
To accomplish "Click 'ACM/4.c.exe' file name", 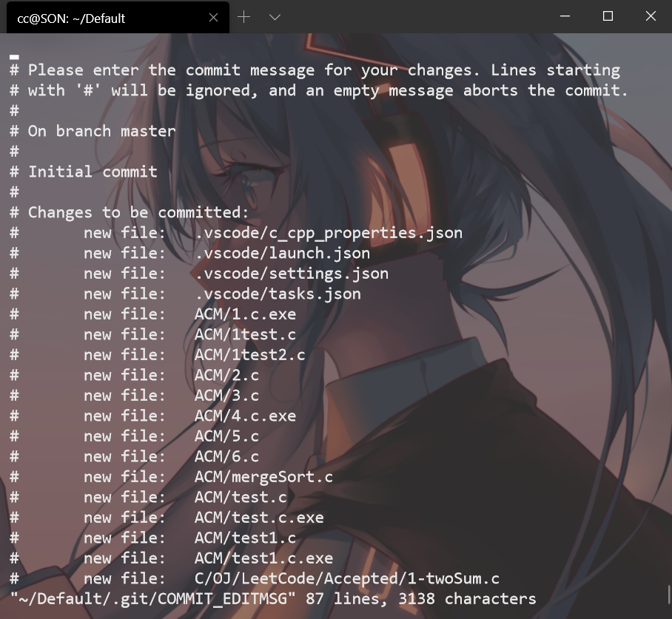I will [x=245, y=416].
